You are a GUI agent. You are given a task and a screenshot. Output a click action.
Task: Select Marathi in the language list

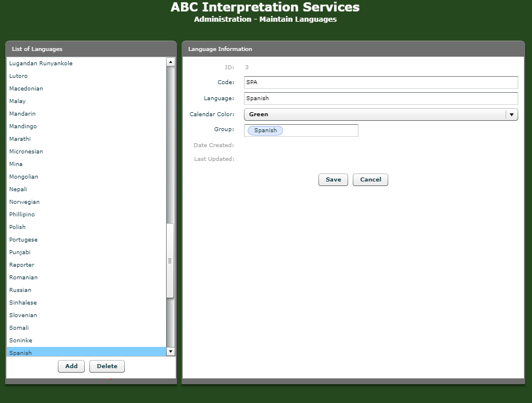[x=86, y=139]
